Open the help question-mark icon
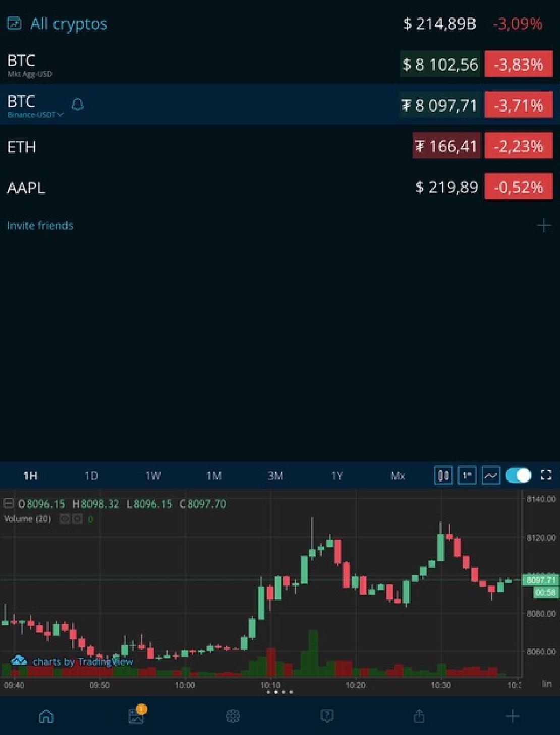The image size is (560, 735). point(326,716)
